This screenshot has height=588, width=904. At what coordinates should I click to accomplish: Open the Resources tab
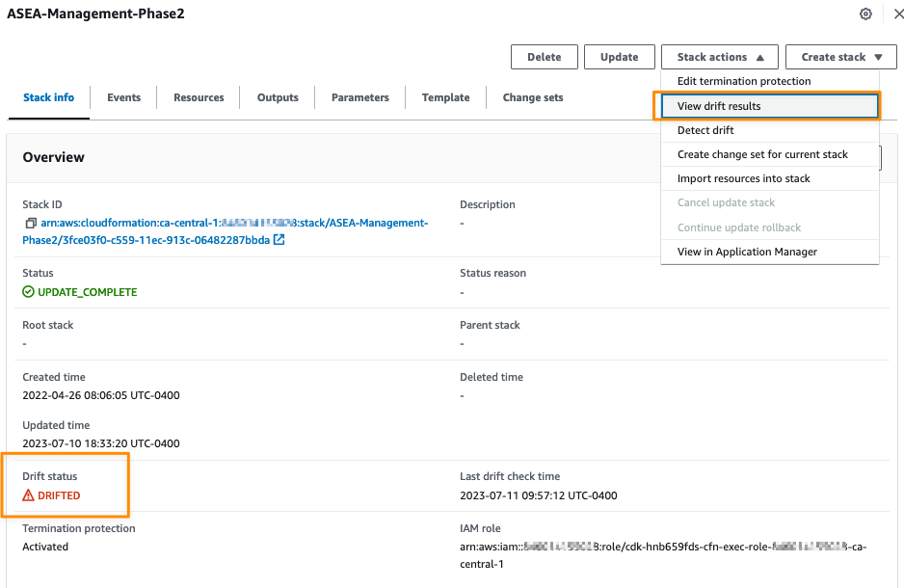tap(199, 97)
